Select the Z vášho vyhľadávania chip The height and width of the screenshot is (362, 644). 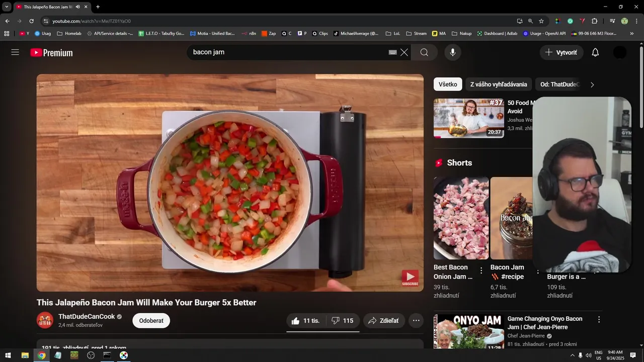[499, 84]
